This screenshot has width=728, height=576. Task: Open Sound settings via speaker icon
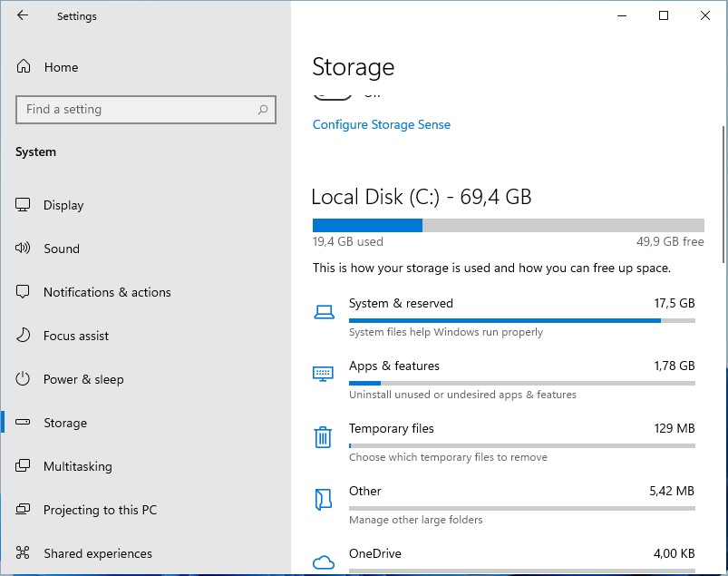(x=22, y=249)
